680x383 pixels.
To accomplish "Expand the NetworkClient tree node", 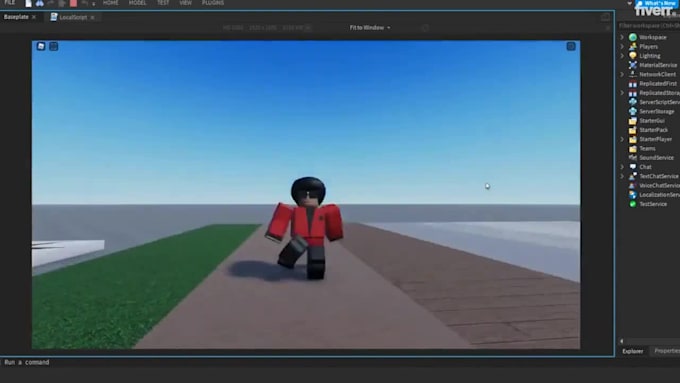I will (622, 74).
